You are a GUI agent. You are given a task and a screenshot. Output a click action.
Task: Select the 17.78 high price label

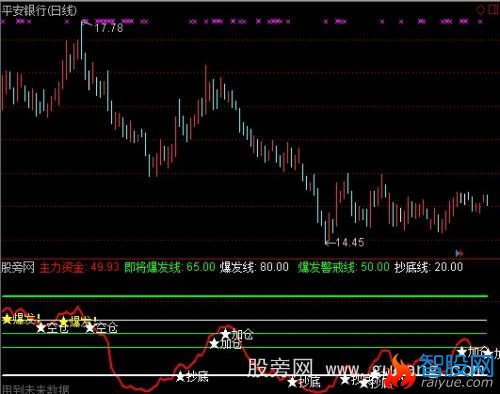(x=109, y=28)
